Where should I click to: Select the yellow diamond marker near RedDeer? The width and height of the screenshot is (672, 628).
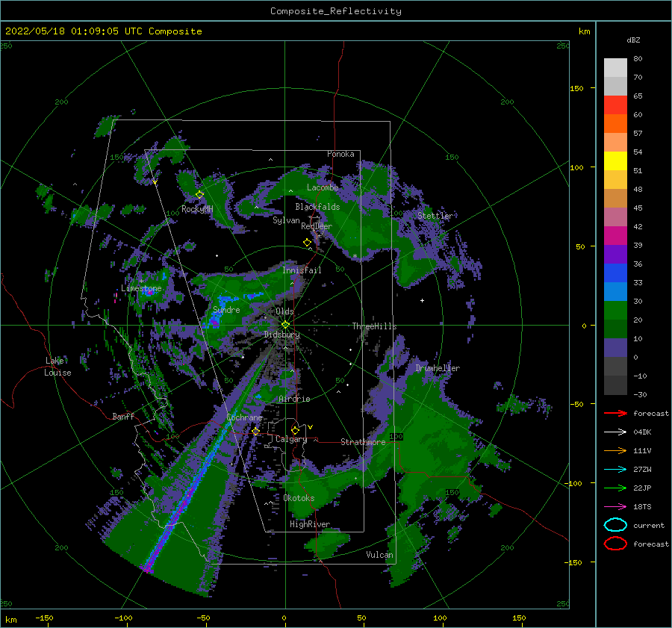(307, 243)
